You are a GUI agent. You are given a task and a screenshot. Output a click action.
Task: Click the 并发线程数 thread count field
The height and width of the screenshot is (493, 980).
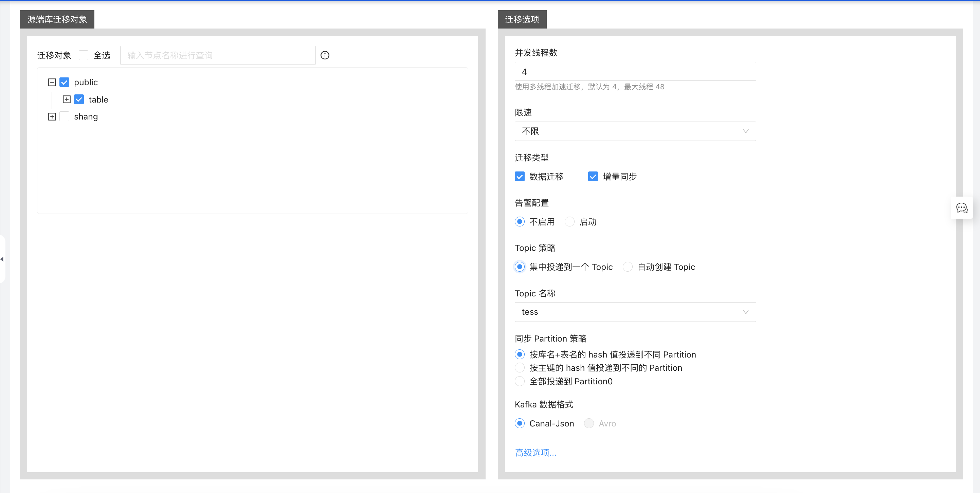coord(635,72)
